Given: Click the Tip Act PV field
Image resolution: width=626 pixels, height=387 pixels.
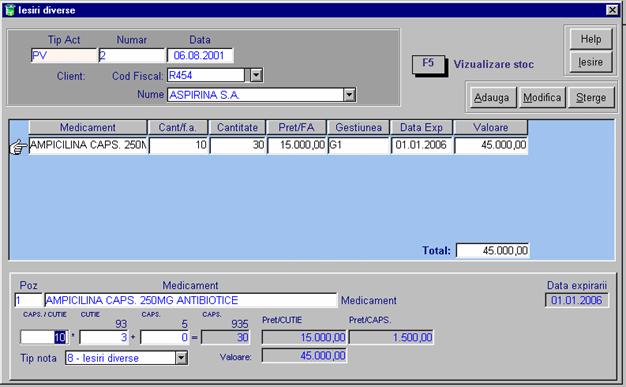Looking at the screenshot, I should click(64, 56).
